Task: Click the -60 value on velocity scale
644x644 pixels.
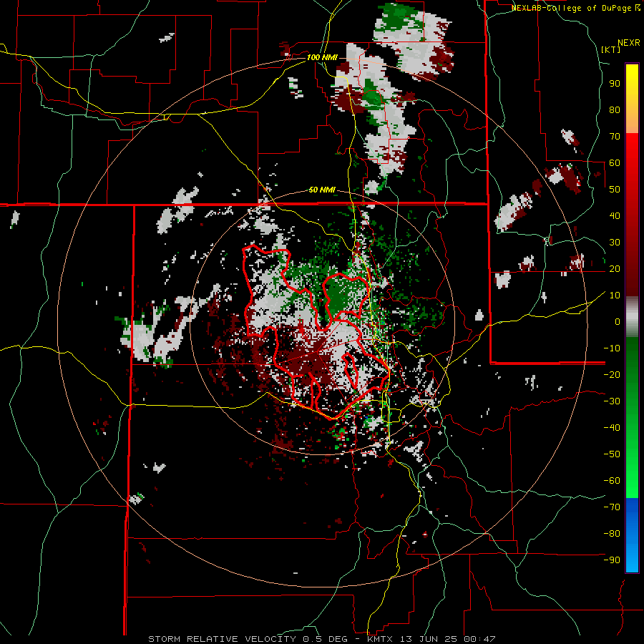Action: 612,481
